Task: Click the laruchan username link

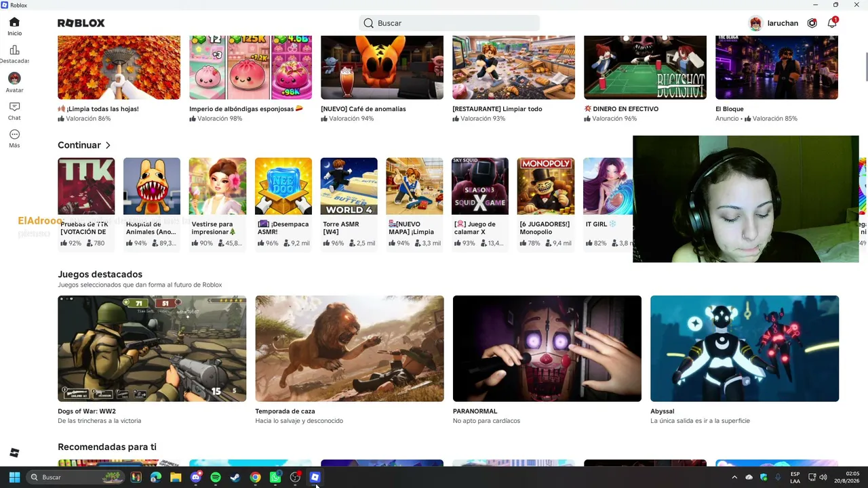Action: (x=783, y=23)
